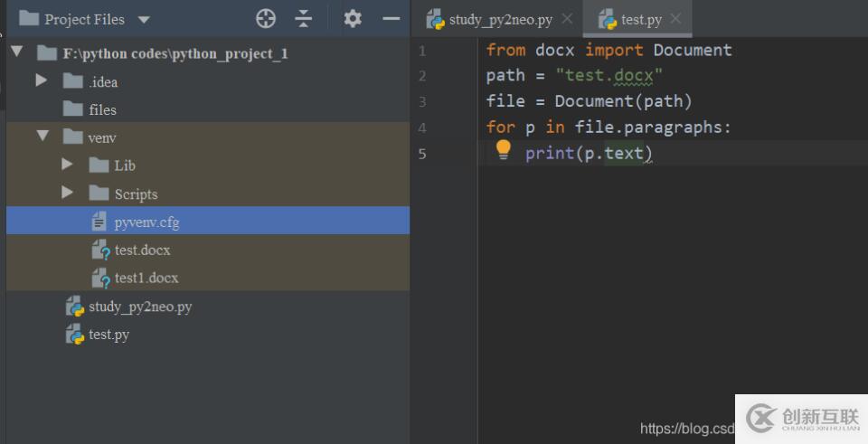Open the Project Files view dropdown

144,20
